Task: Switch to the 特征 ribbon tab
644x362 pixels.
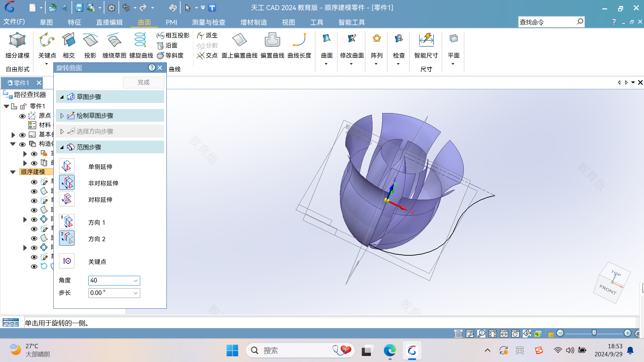Action: click(x=75, y=22)
